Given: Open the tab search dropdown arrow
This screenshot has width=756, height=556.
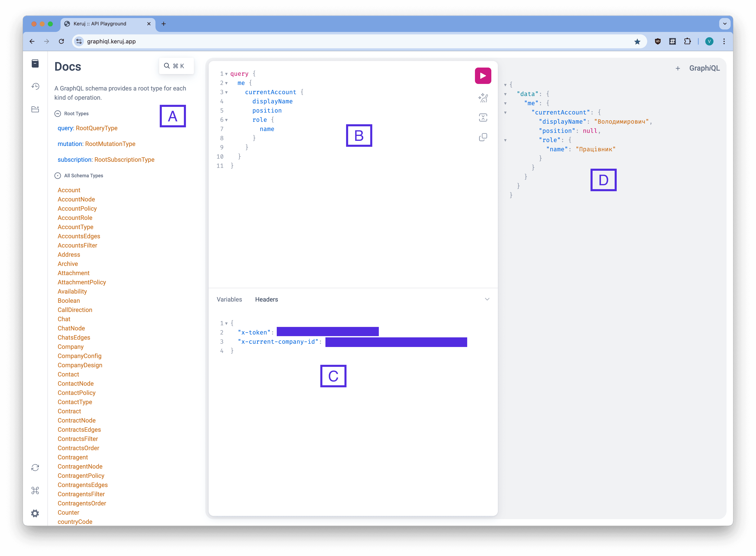Looking at the screenshot, I should pos(724,24).
